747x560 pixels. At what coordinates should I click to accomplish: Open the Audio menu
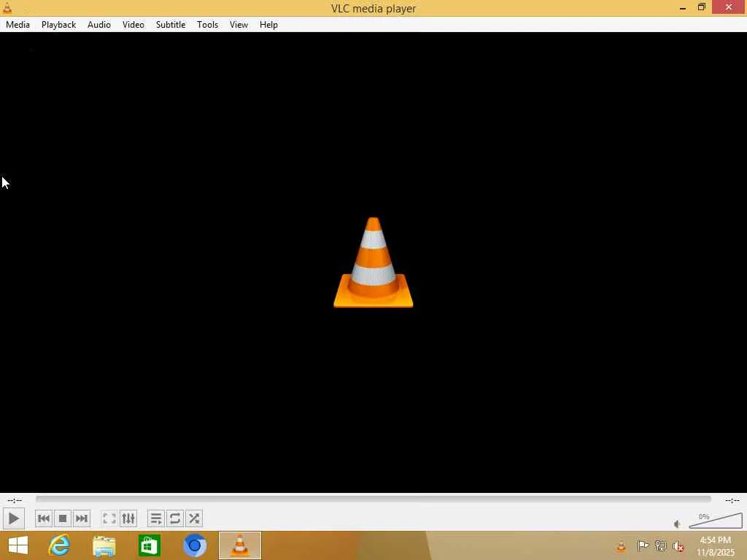(99, 25)
